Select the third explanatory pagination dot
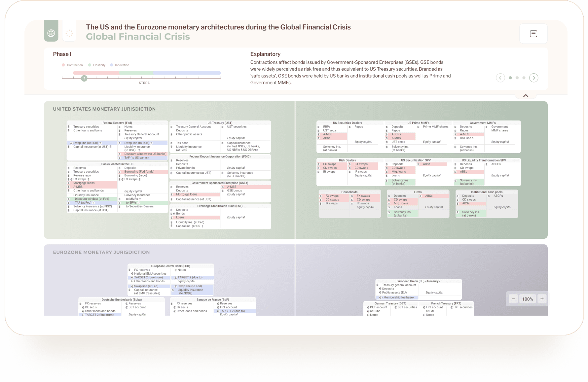This screenshot has height=382, width=588. click(524, 78)
